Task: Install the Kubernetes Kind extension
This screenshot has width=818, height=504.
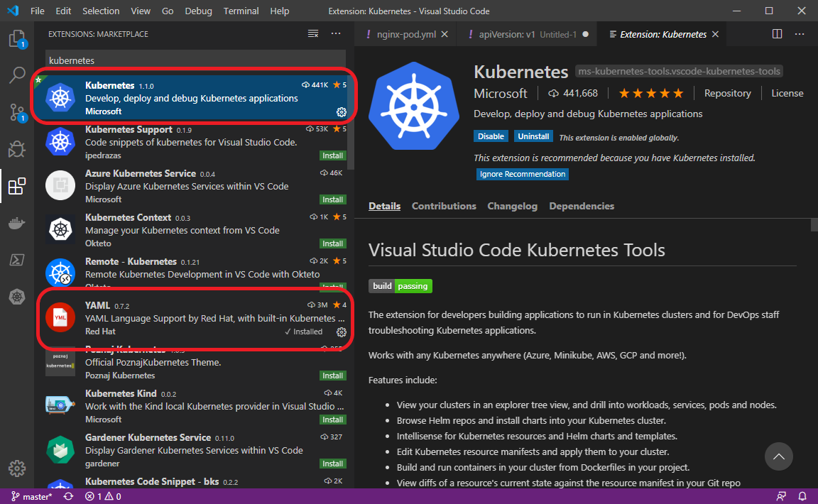Action: pyautogui.click(x=332, y=420)
